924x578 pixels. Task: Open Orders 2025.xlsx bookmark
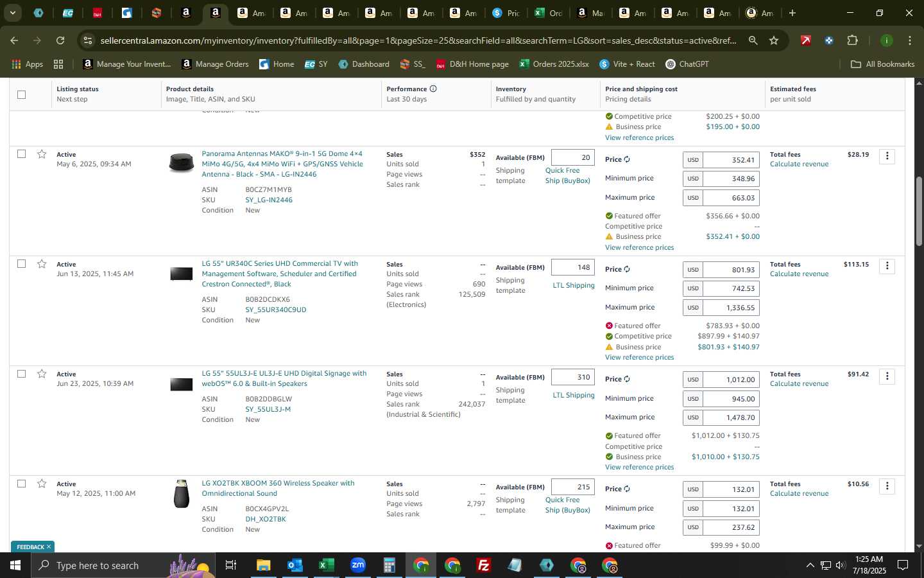pyautogui.click(x=554, y=64)
